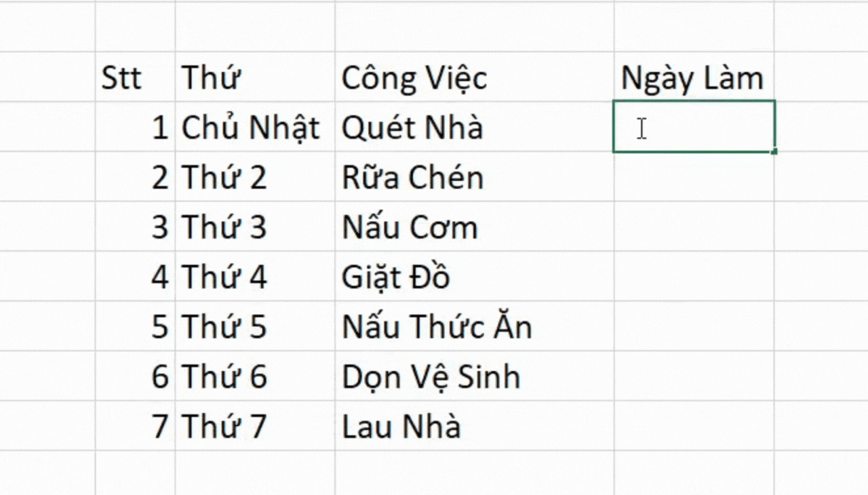
Task: Select the Thứ 7 cell
Action: pyautogui.click(x=255, y=426)
